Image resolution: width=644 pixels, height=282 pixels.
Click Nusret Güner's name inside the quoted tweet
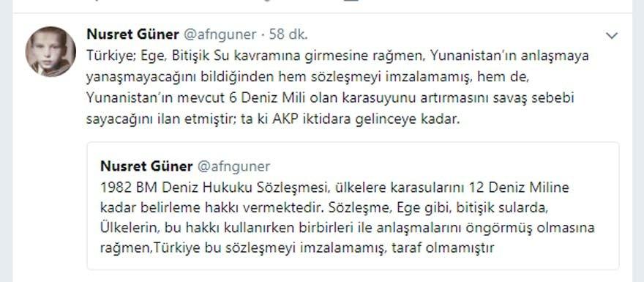coord(146,166)
